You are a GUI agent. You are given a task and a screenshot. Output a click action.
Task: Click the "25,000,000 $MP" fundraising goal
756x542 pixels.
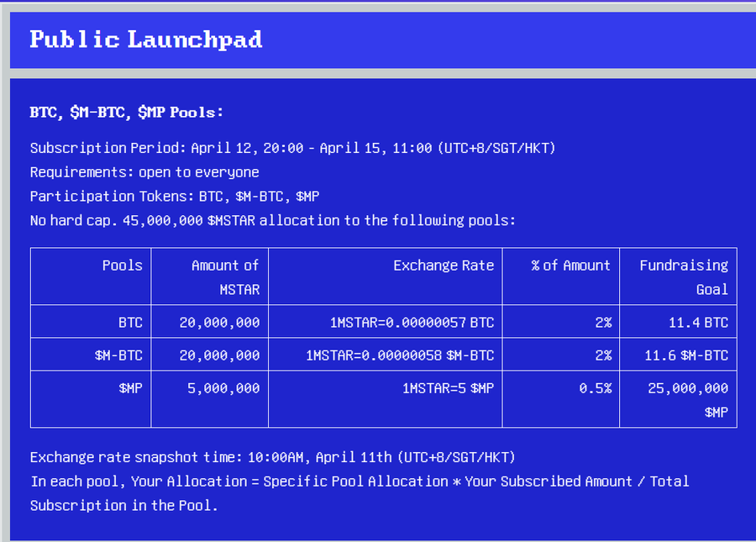pyautogui.click(x=688, y=400)
